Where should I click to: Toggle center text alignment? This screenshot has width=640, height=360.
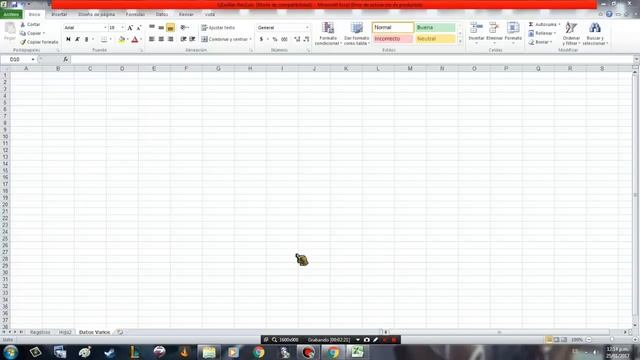[161, 39]
